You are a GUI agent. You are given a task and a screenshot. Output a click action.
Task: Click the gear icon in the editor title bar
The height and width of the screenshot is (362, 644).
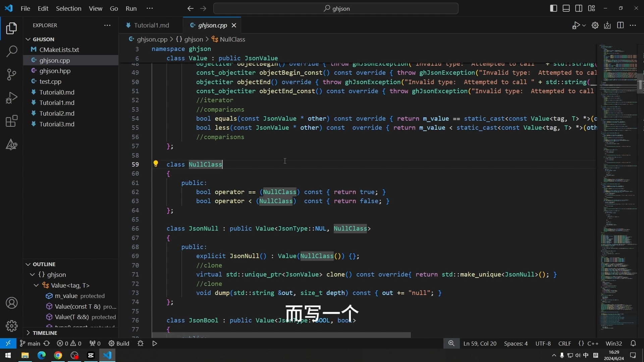[595, 25]
